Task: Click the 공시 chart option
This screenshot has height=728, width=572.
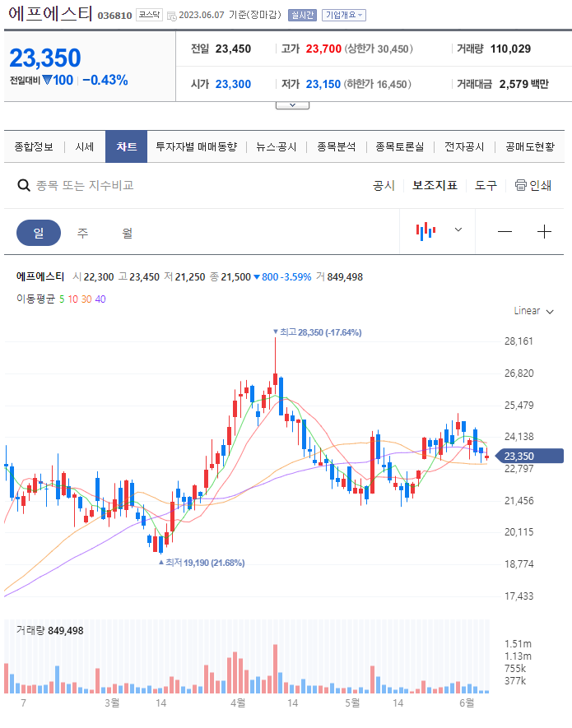Action: coord(384,186)
